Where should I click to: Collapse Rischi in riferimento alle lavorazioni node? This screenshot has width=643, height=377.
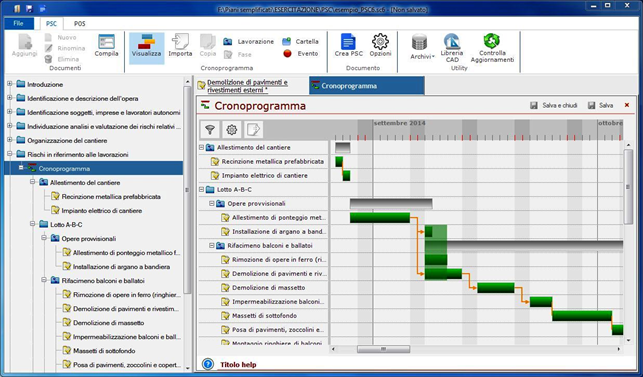tap(9, 154)
